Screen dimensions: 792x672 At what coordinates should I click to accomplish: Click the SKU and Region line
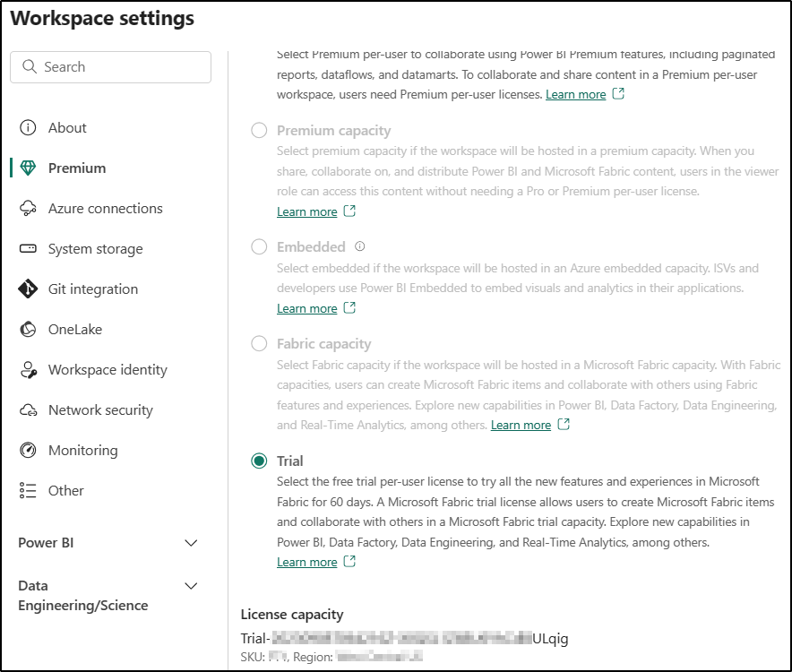pyautogui.click(x=331, y=657)
